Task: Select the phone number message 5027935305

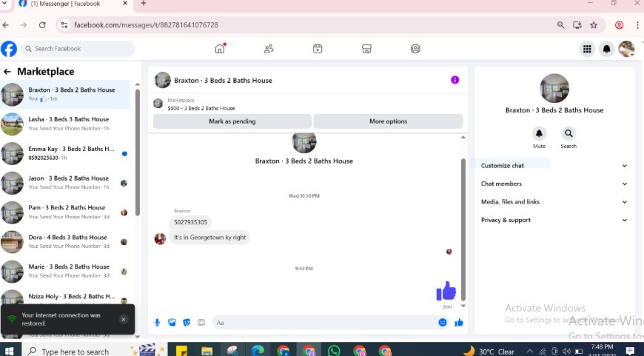Action: tap(190, 222)
